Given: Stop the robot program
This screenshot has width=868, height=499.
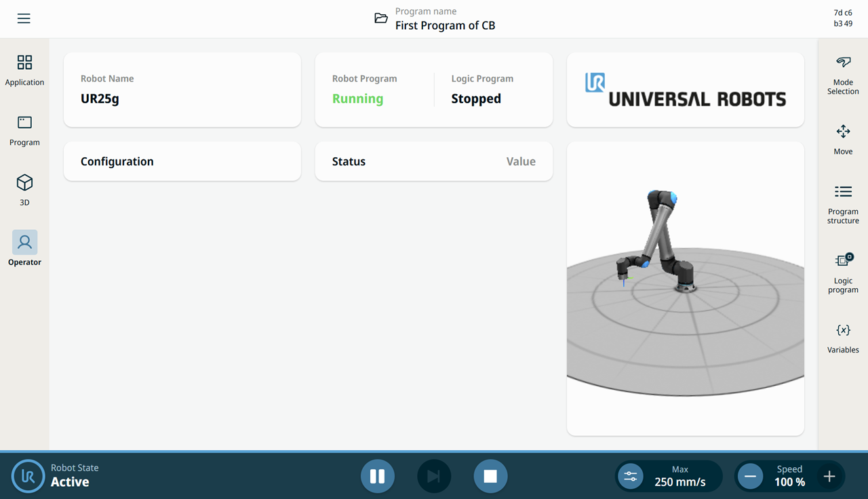Looking at the screenshot, I should [x=490, y=476].
